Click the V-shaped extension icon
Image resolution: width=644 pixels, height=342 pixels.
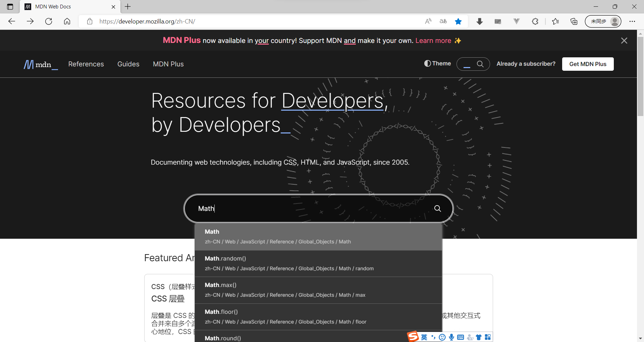[517, 21]
